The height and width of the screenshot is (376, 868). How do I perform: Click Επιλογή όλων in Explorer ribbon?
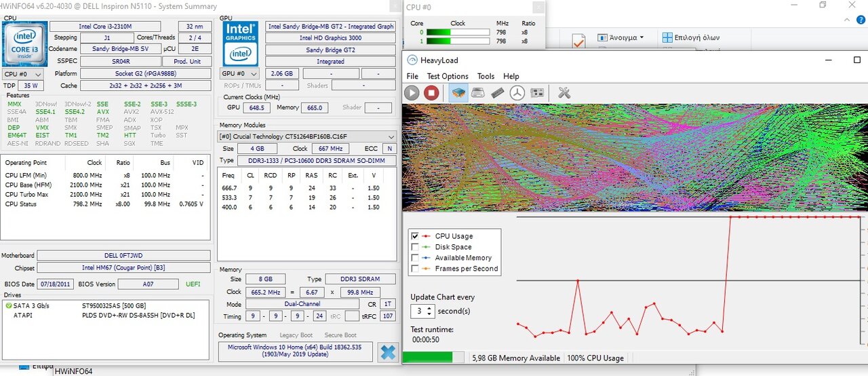(x=691, y=37)
